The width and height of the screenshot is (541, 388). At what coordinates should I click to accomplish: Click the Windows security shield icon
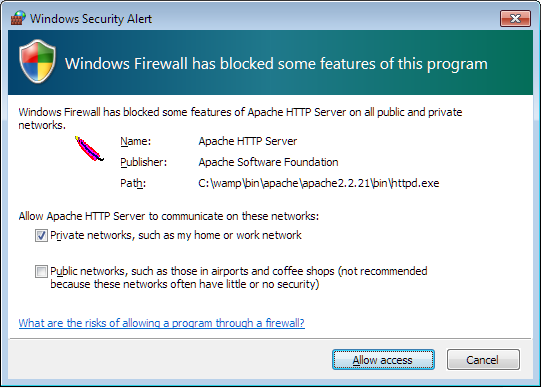click(x=37, y=61)
